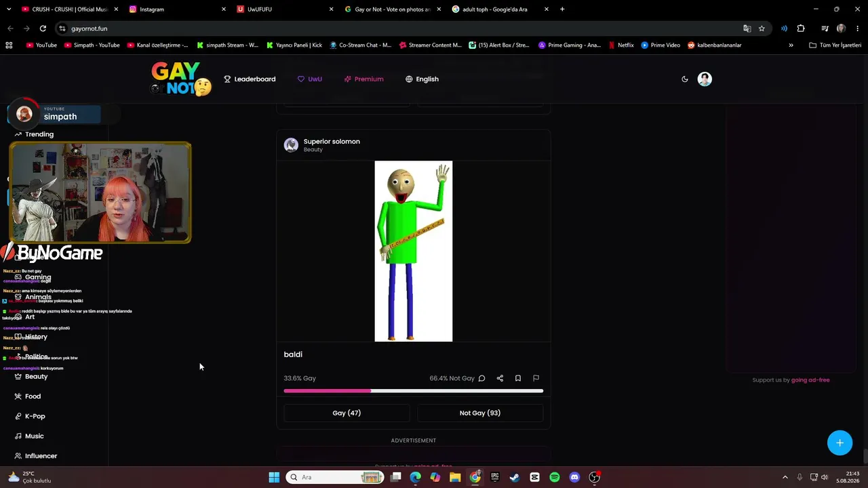Toggle dark mode with the moon icon

tap(685, 79)
